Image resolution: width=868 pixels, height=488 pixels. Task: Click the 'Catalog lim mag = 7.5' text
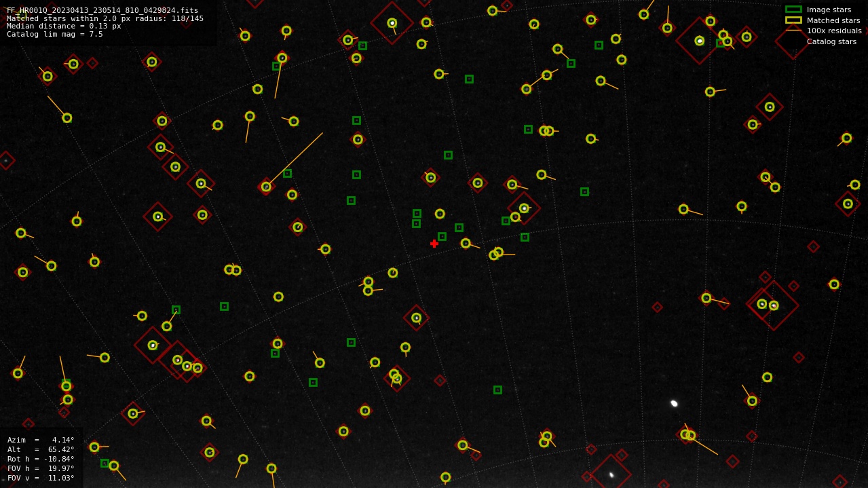point(55,34)
